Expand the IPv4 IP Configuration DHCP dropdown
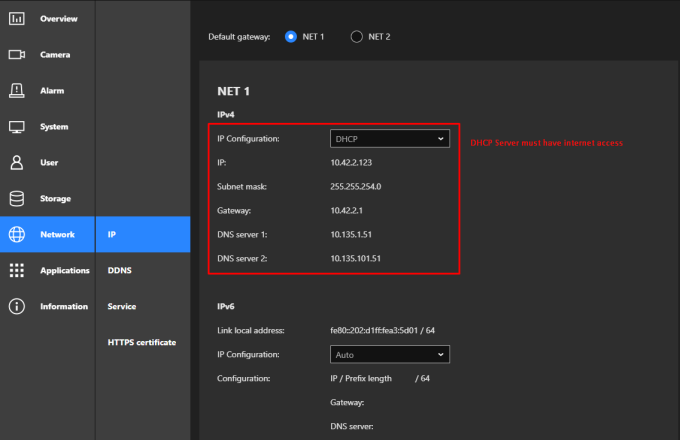680x440 pixels. [x=390, y=139]
